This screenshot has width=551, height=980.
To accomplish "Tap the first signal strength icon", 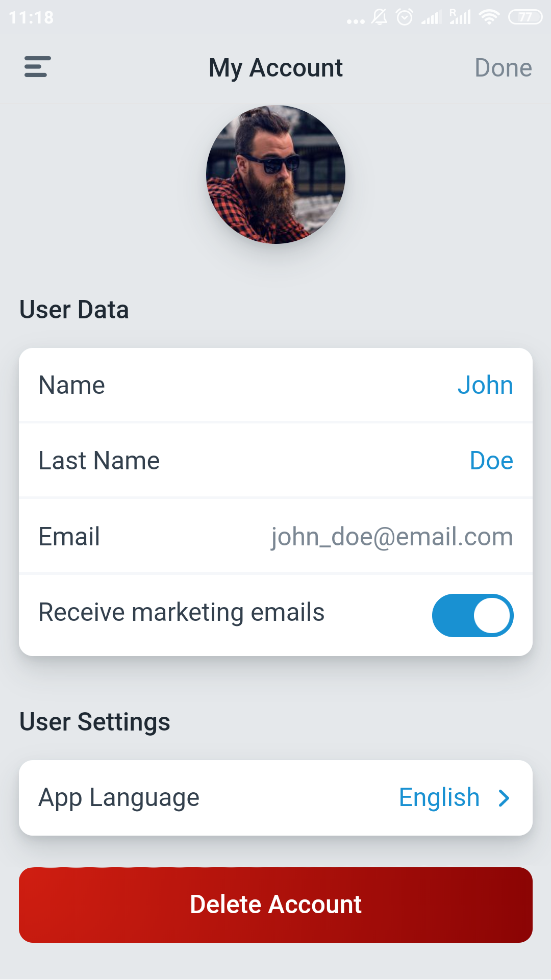I will (x=431, y=18).
